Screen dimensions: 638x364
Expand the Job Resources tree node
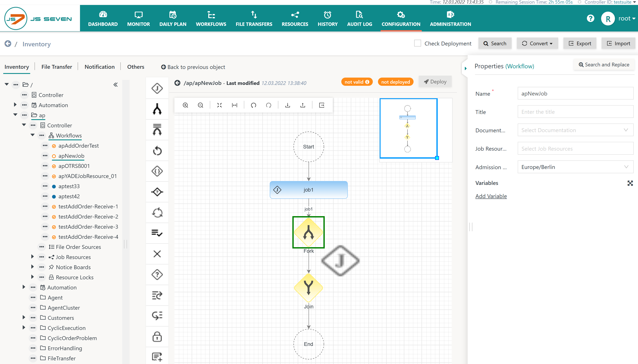pyautogui.click(x=32, y=256)
